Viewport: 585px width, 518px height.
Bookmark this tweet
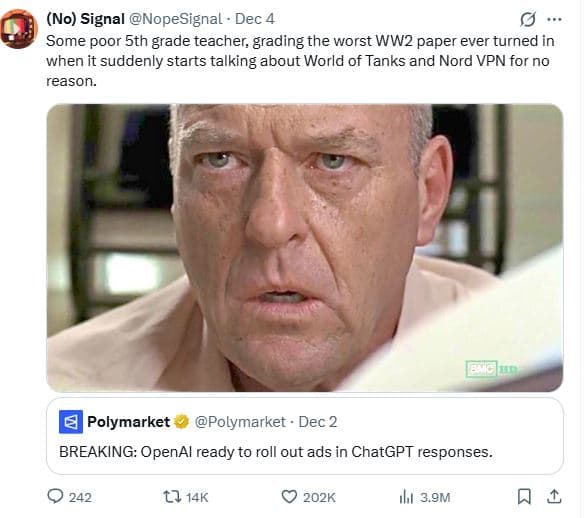(x=524, y=497)
